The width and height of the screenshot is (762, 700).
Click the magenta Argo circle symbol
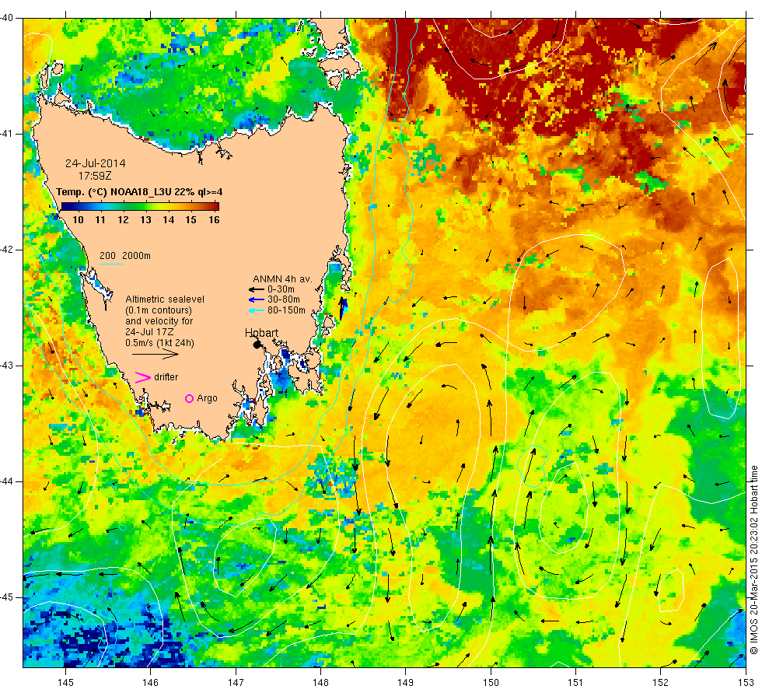[190, 398]
